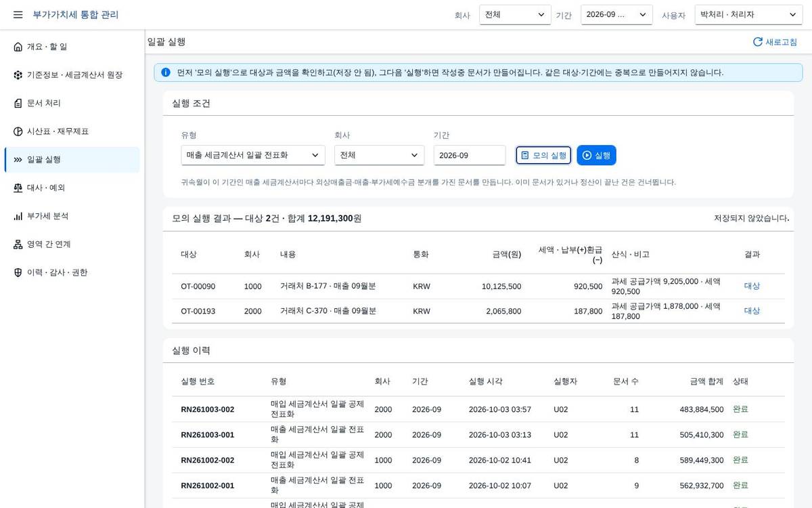Image resolution: width=812 pixels, height=508 pixels.
Task: Expand the 유형 dropdown 매출 세금계산서 일괄 전표화
Action: (x=253, y=155)
